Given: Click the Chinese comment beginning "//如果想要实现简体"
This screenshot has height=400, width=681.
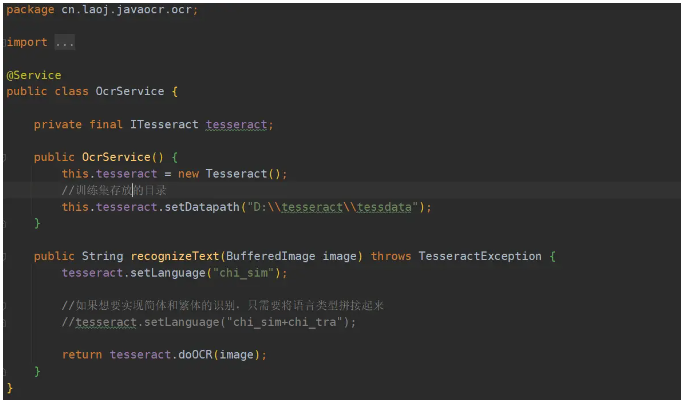Looking at the screenshot, I should (x=223, y=305).
